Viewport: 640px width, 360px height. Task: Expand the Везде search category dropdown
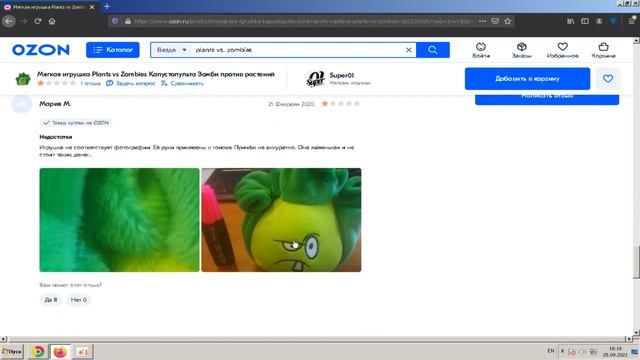click(171, 50)
